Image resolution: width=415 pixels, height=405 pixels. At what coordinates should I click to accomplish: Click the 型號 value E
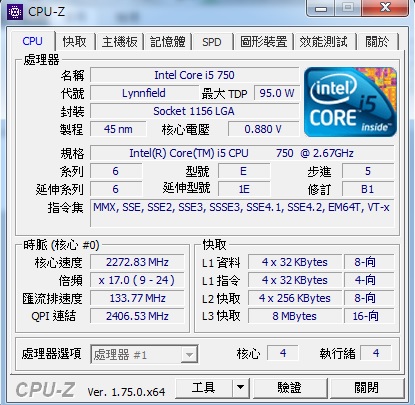[244, 171]
